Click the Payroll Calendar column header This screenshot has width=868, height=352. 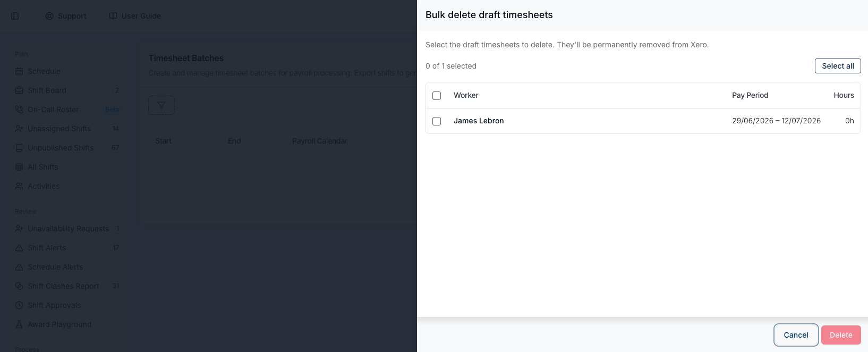[320, 141]
